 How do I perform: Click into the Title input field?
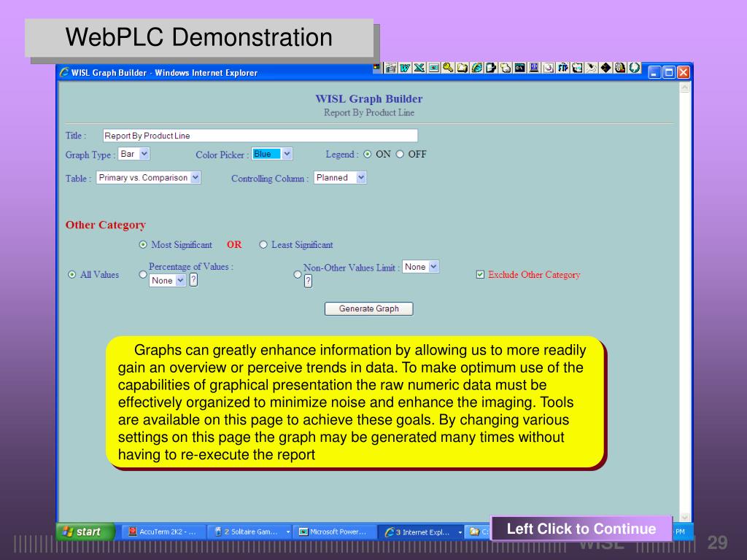(x=260, y=136)
